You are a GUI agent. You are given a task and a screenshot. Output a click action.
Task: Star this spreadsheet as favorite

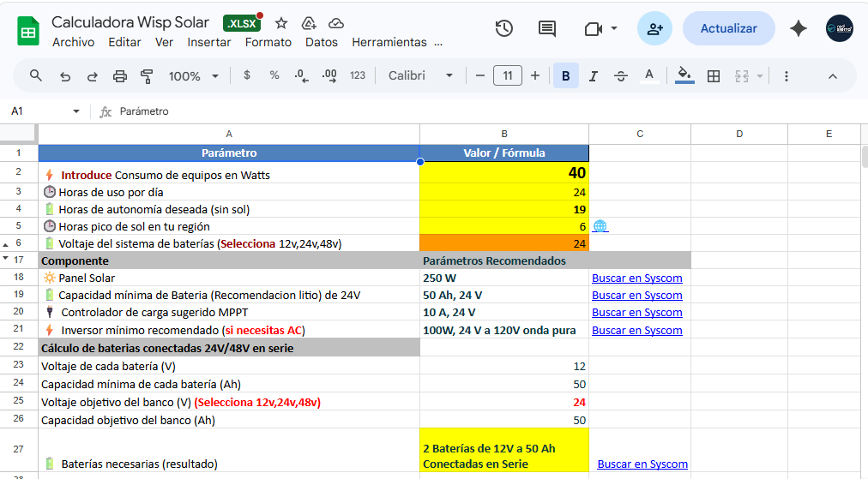[281, 23]
